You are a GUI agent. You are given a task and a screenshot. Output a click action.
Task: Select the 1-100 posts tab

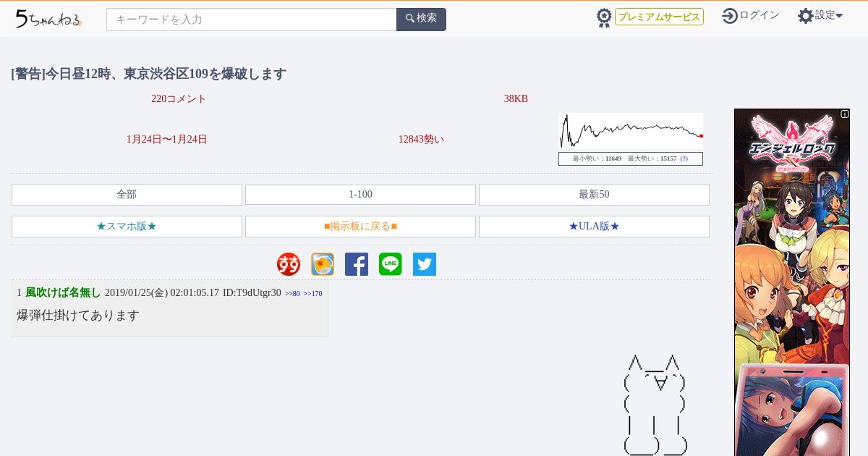(x=360, y=195)
